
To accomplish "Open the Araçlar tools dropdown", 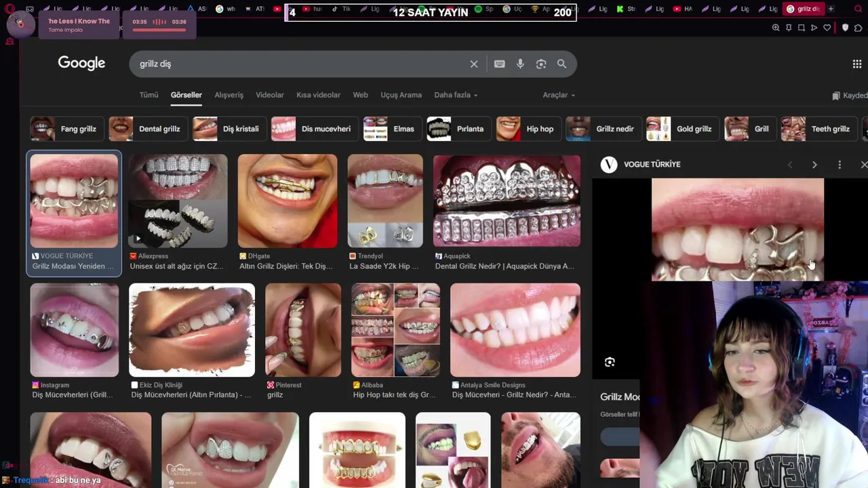I will click(x=559, y=95).
